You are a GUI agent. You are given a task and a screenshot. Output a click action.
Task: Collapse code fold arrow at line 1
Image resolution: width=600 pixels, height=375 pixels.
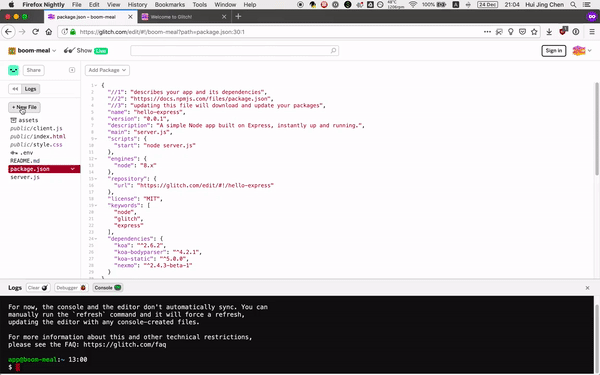point(96,85)
